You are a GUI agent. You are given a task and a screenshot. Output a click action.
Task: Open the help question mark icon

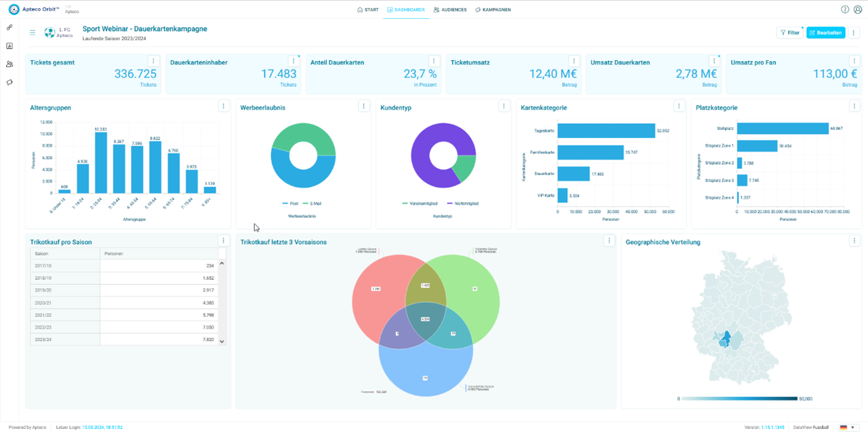tap(845, 9)
